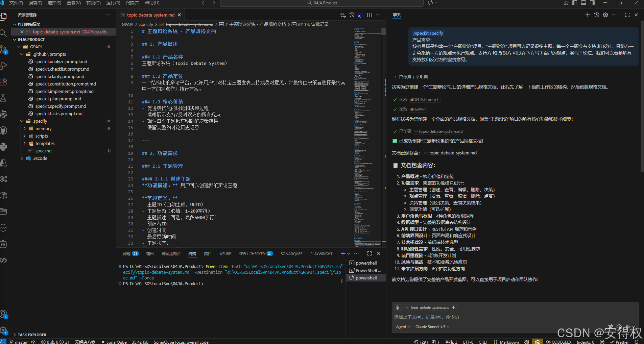Open chat history icon in chat panel
This screenshot has width=644, height=344.
click(596, 15)
